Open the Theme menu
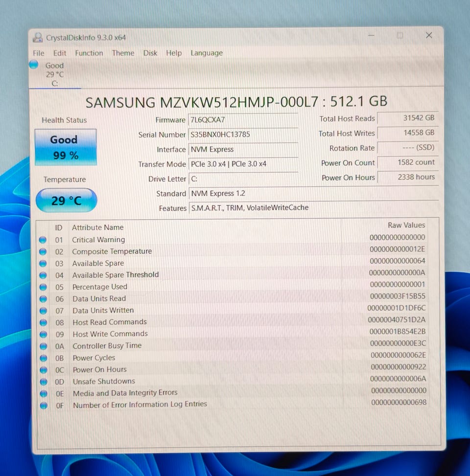The width and height of the screenshot is (470, 476). (x=123, y=53)
